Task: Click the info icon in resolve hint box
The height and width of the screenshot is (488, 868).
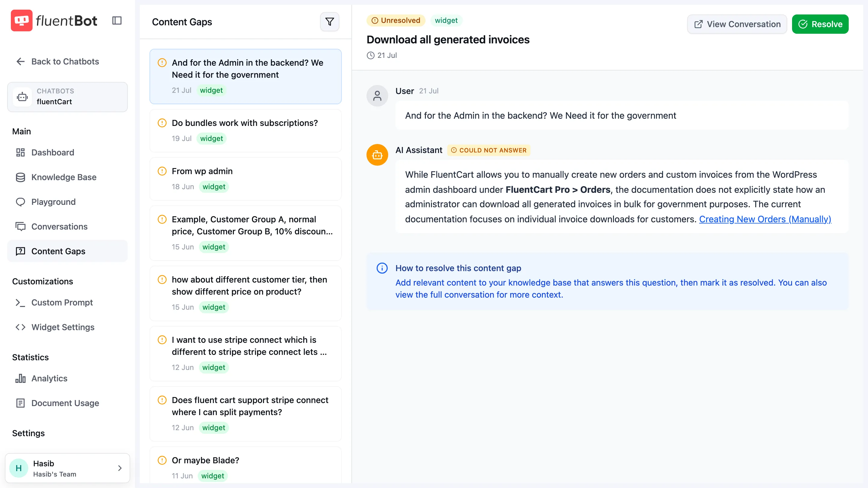Action: [x=382, y=268]
